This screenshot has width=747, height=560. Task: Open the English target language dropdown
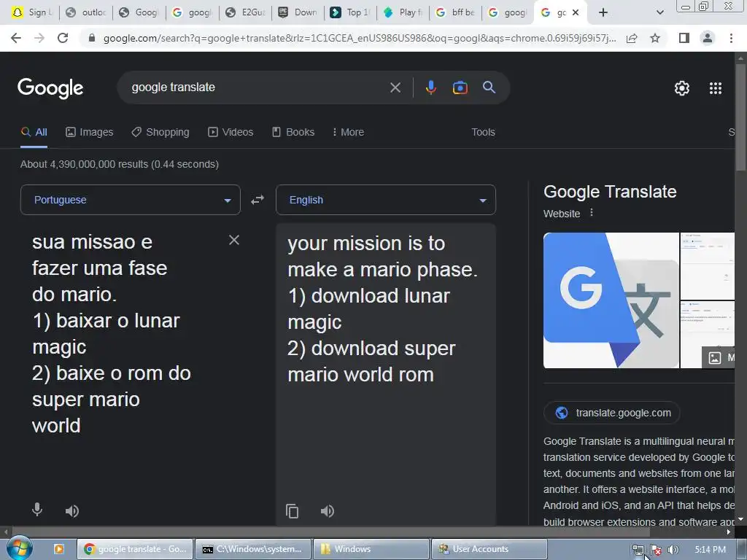click(x=386, y=200)
